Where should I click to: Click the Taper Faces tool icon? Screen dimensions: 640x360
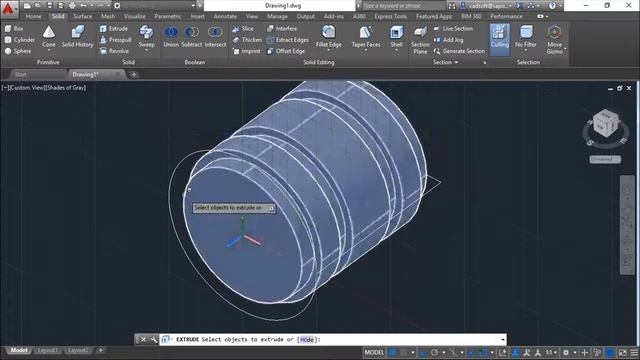[366, 32]
